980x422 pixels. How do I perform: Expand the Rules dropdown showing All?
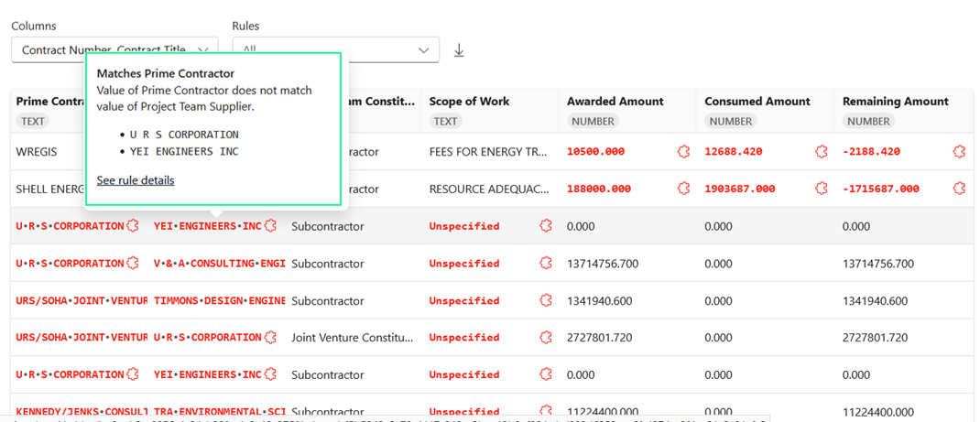point(335,50)
